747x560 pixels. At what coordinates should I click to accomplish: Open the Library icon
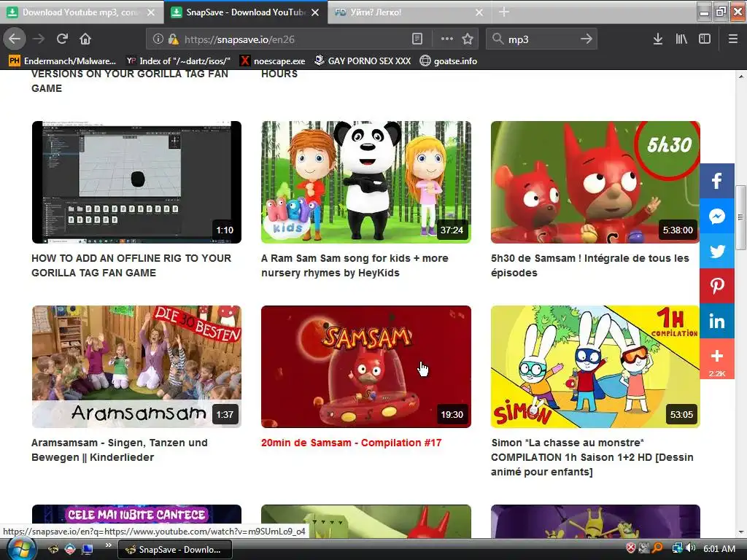tap(681, 39)
